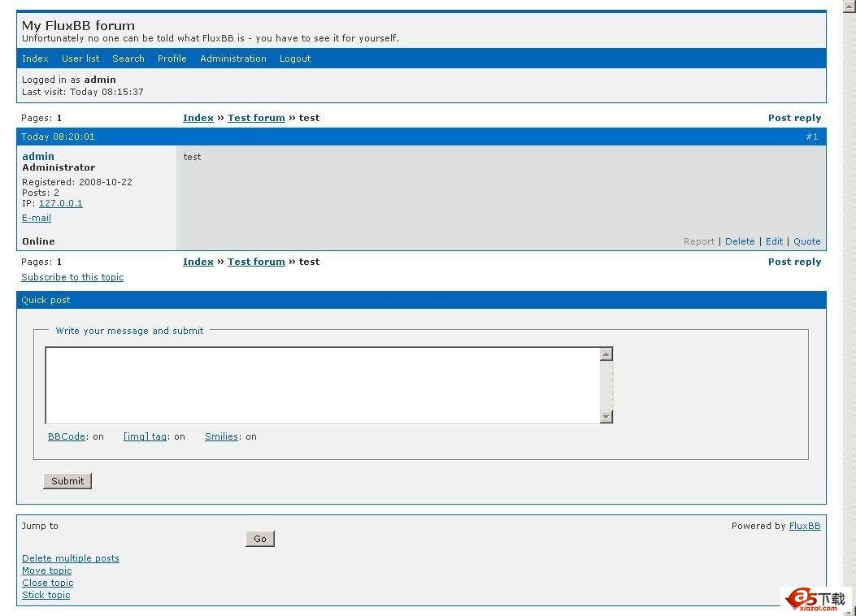Screen dimensions: 856x616
Task: Open the BBCode help link
Action: pyautogui.click(x=67, y=436)
